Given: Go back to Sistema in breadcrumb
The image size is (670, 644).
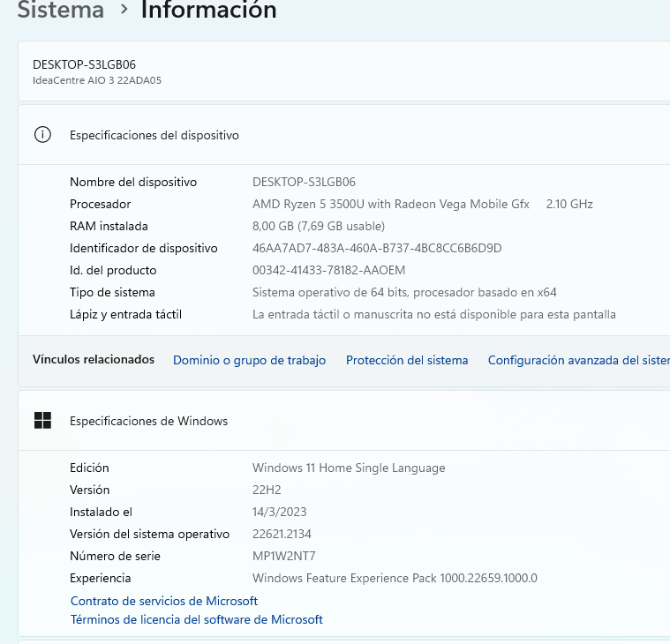Looking at the screenshot, I should (61, 10).
